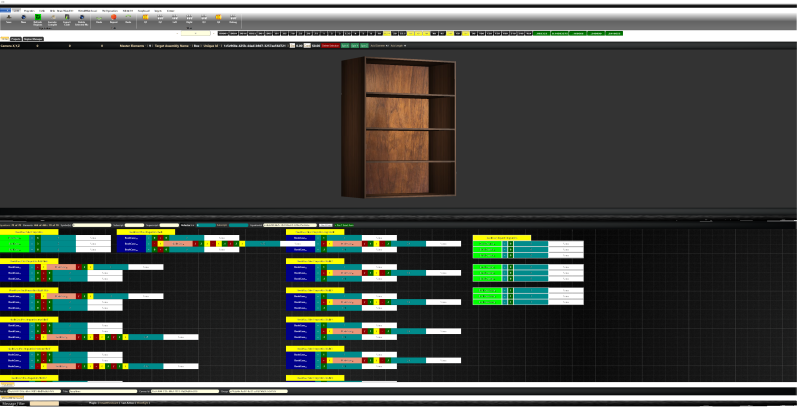Click the Undo arrow icon
Screen dimensions: 800x414
(x=99, y=19)
